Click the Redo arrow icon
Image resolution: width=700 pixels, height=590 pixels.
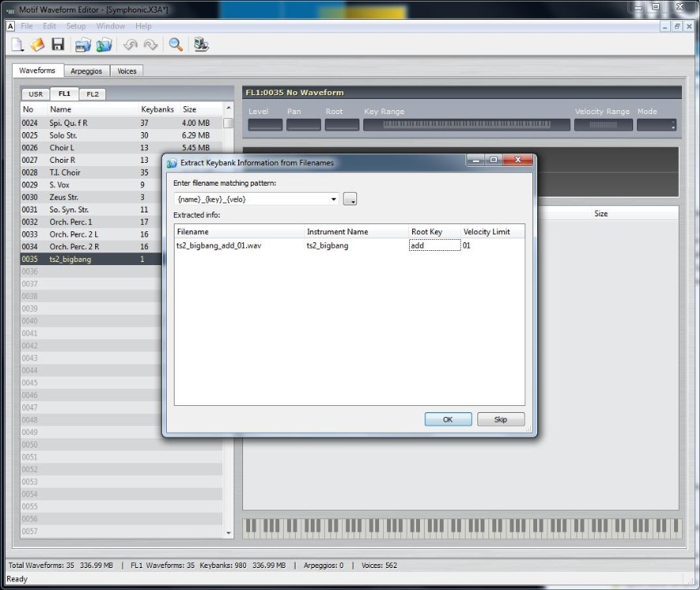[151, 45]
